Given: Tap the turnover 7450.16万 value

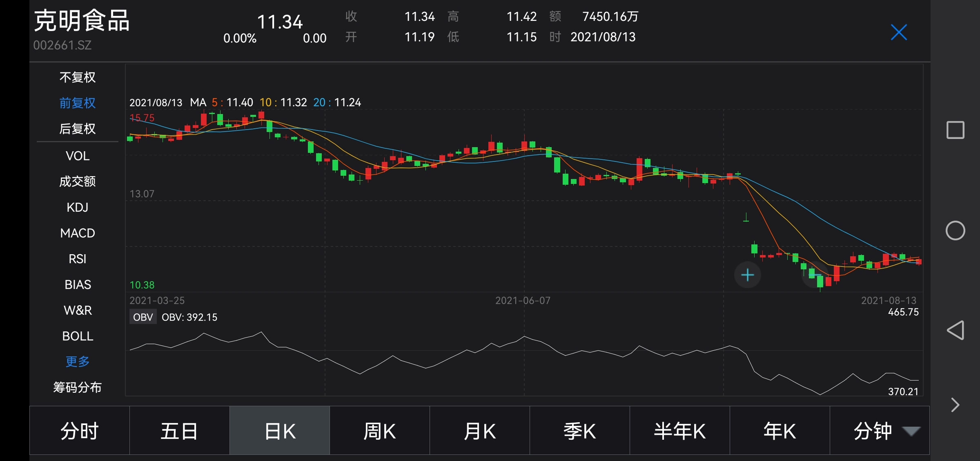Looking at the screenshot, I should pyautogui.click(x=610, y=16).
